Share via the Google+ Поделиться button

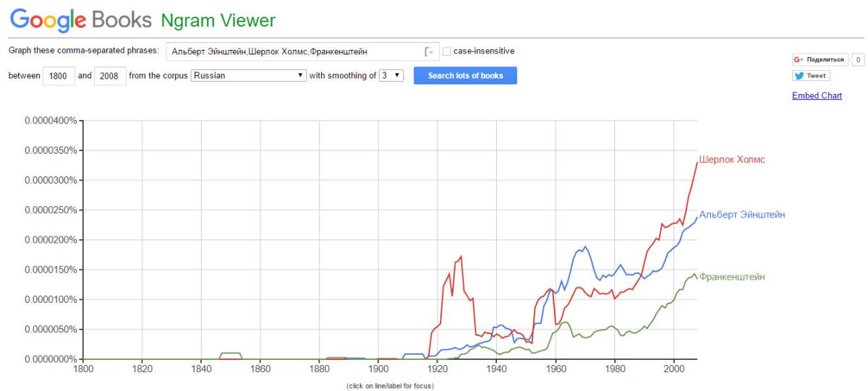(x=820, y=59)
